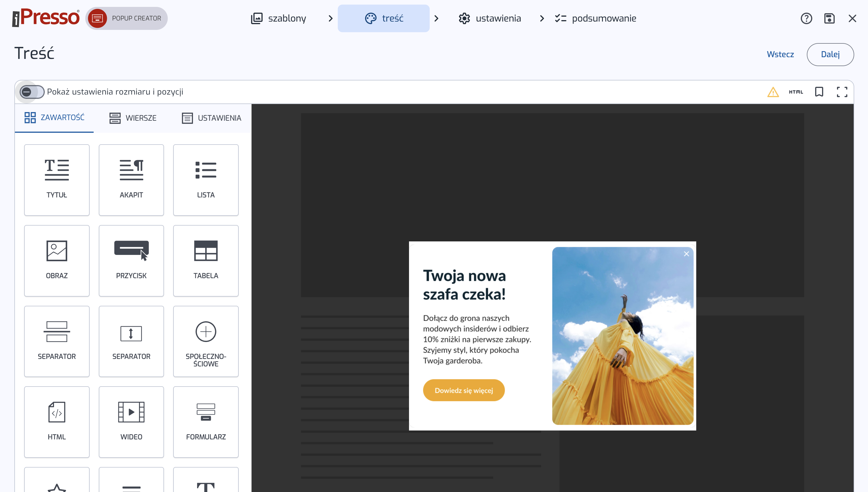Screen dimensions: 868x492
Task: Open the Ustawienia panel tab
Action: point(212,118)
